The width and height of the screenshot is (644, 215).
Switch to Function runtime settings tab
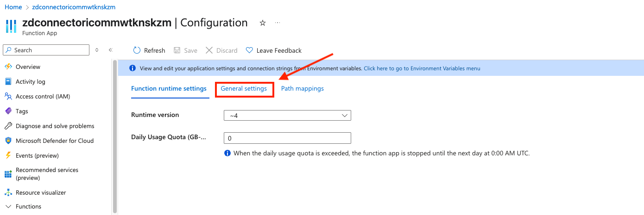pyautogui.click(x=169, y=89)
